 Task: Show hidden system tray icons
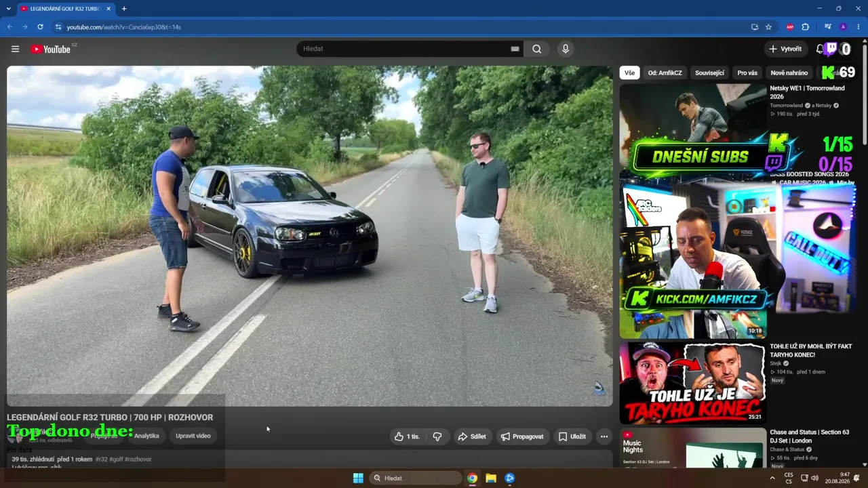point(772,478)
